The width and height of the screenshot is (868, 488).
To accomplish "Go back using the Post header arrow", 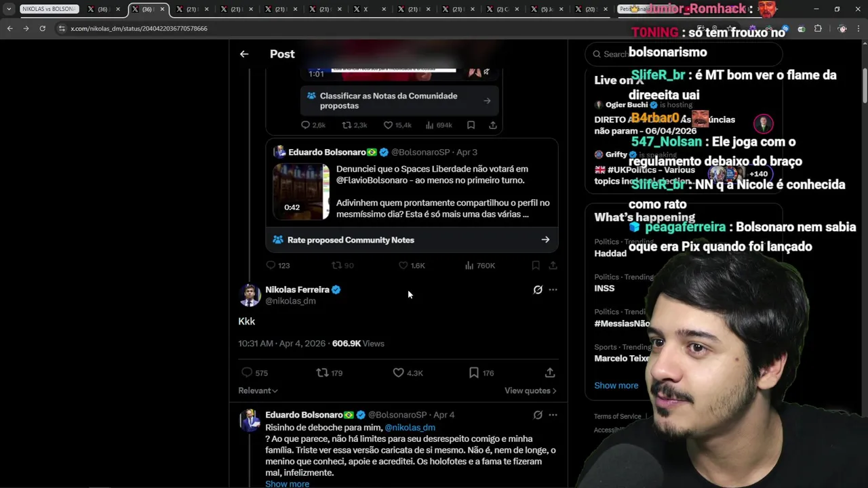I will coord(244,54).
